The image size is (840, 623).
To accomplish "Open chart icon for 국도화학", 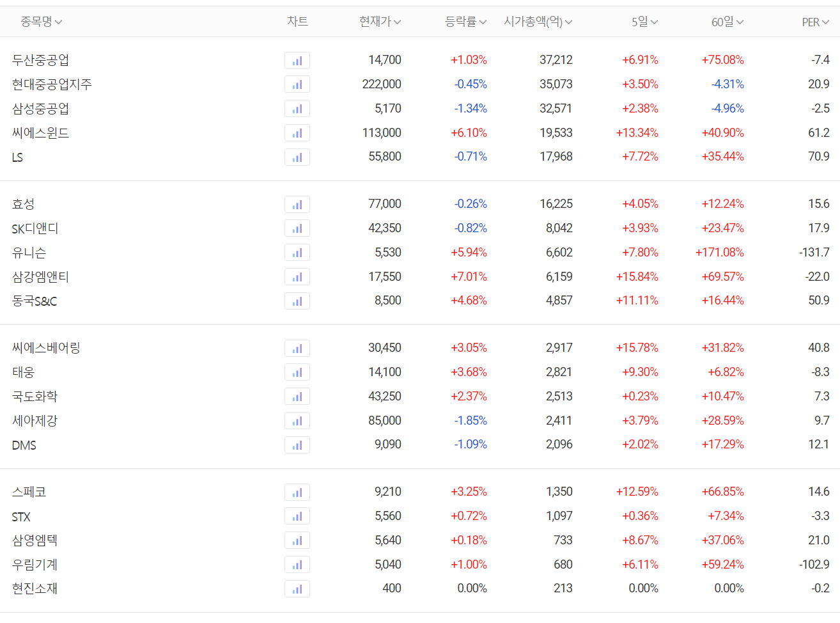I will coord(297,397).
